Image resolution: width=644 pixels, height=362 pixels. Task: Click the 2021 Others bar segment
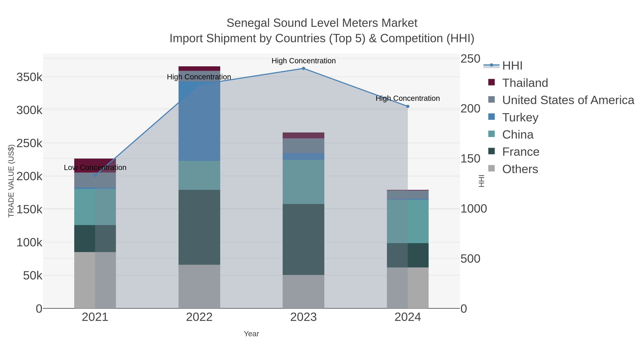(x=95, y=280)
